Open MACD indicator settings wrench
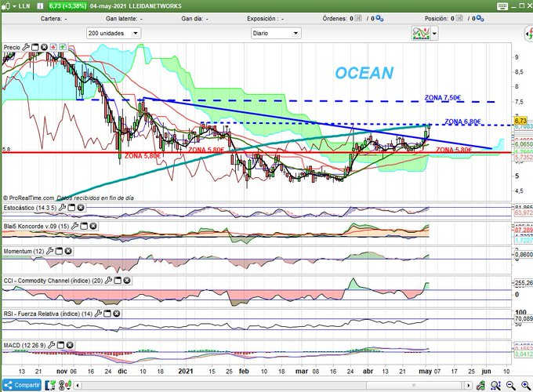Image resolution: width=533 pixels, height=392 pixels. [x=51, y=345]
